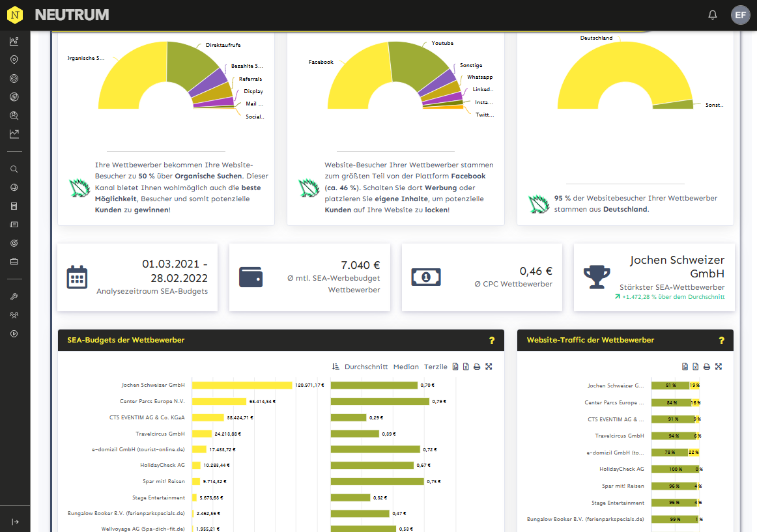
Task: Toggle the Median line in SEA-Budgets
Action: click(x=406, y=367)
